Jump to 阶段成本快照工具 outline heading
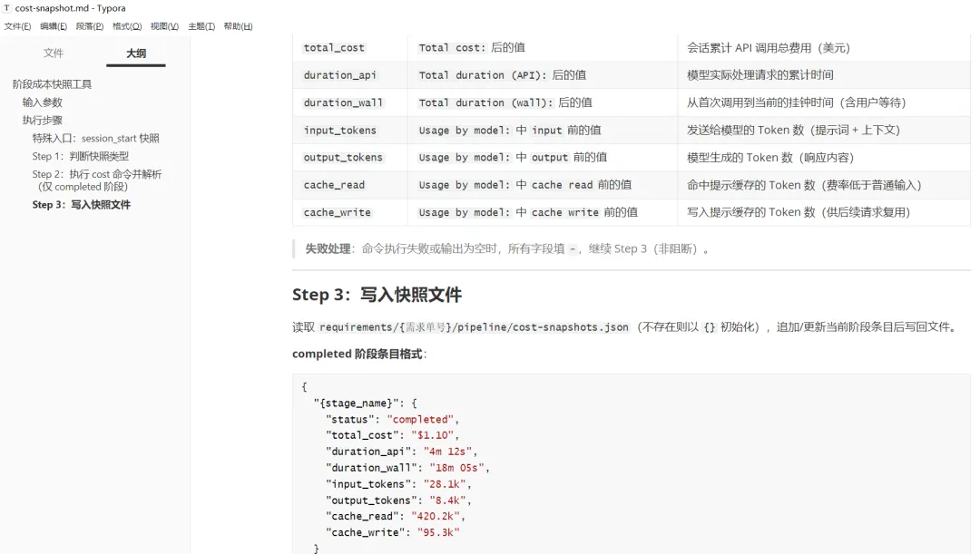Image resolution: width=980 pixels, height=554 pixels. 52,84
